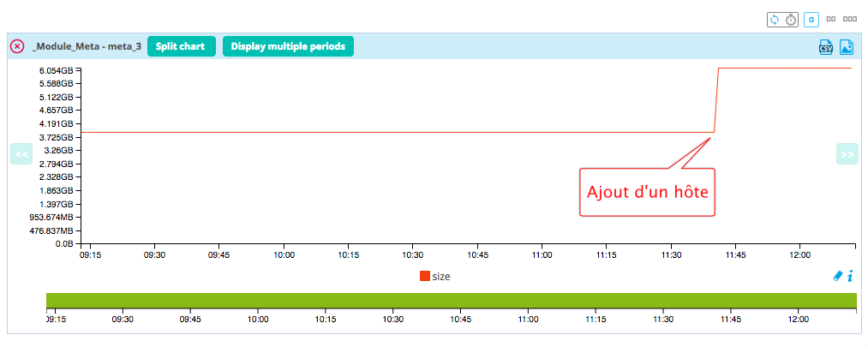The height and width of the screenshot is (347, 868).
Task: Click the Split chart button
Action: click(x=180, y=46)
